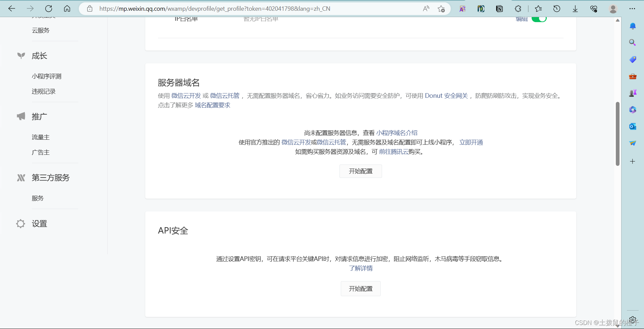Click the 编辑 link for IP whitelist
644x329 pixels.
(x=522, y=19)
